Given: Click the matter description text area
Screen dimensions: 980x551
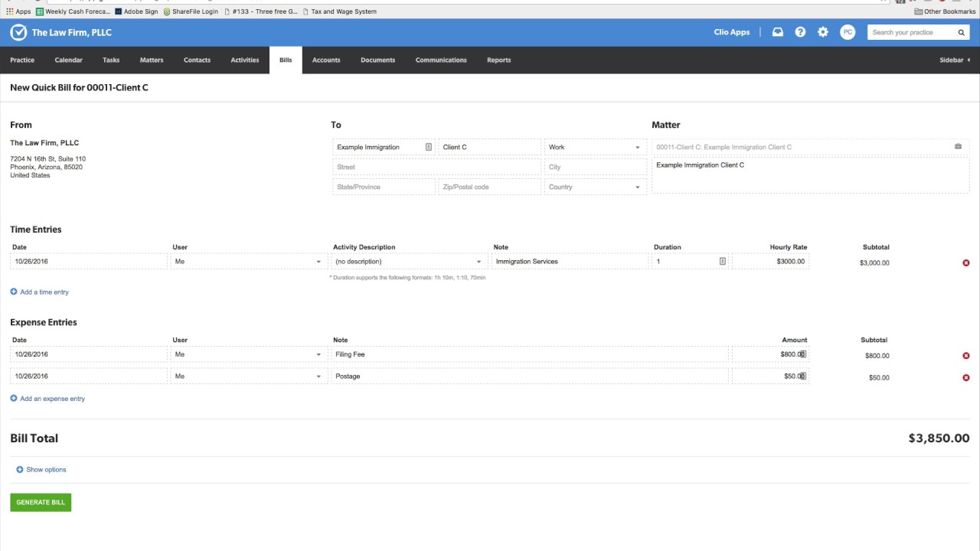Looking at the screenshot, I should tap(810, 175).
